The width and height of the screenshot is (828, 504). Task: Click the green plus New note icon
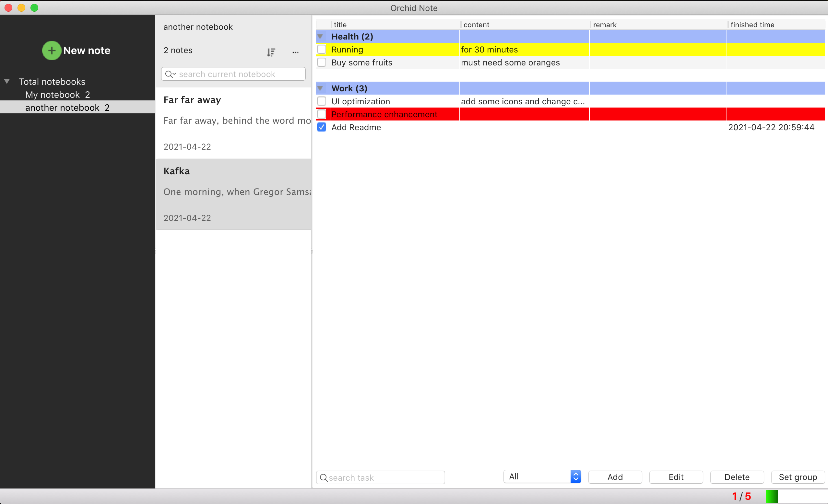(52, 50)
